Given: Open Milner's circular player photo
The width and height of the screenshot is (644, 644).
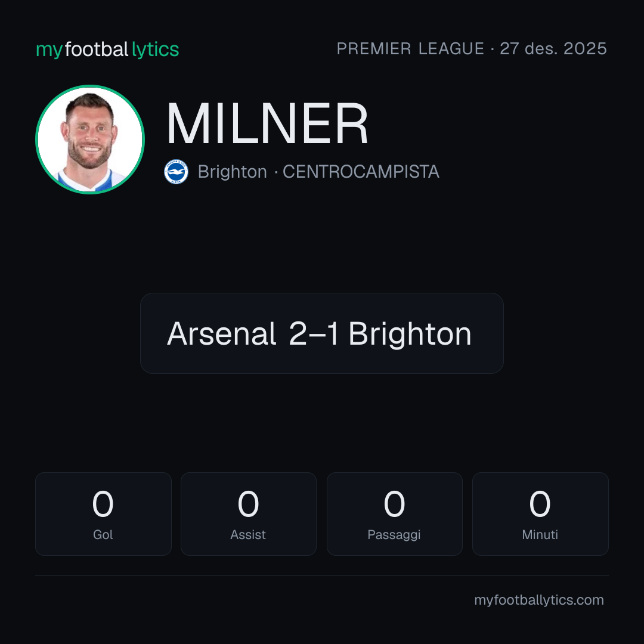Looking at the screenshot, I should click(90, 139).
